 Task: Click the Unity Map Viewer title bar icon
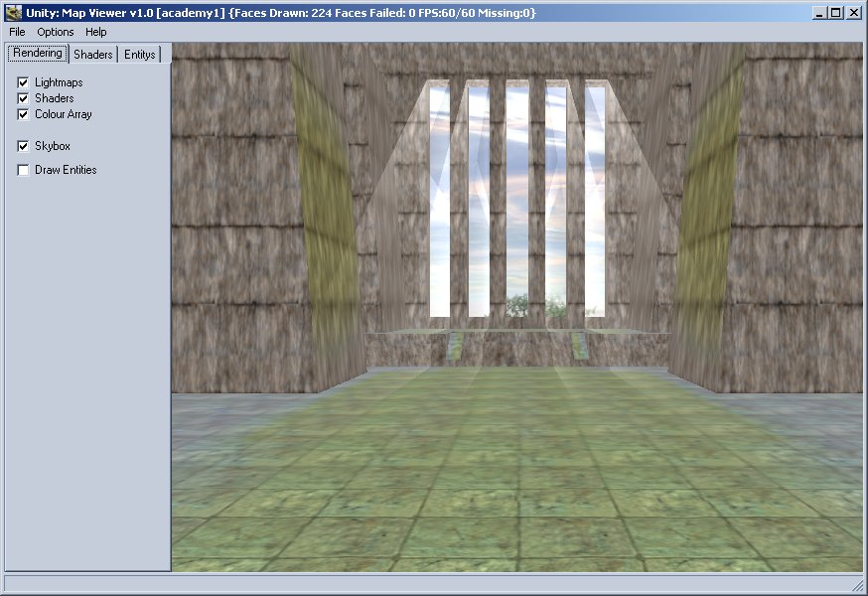pos(13,13)
